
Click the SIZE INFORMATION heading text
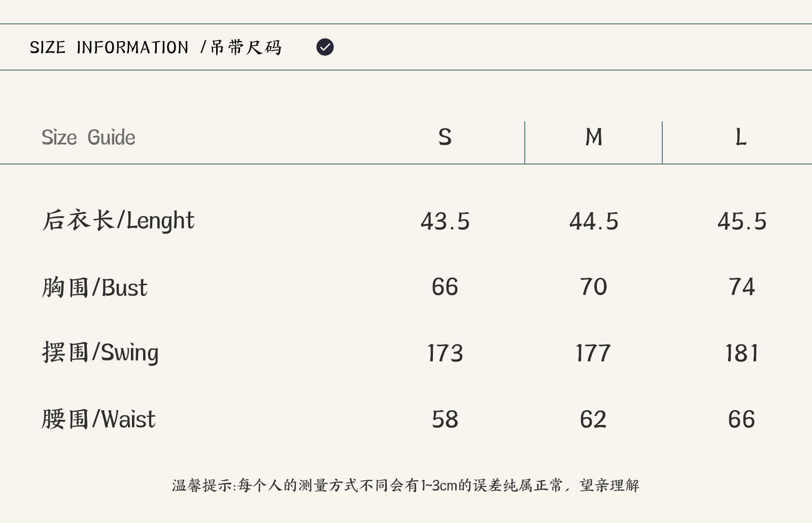[155, 47]
